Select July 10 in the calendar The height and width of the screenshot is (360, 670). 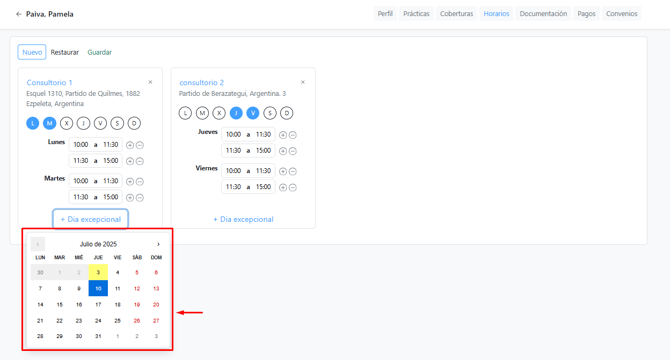[98, 289]
